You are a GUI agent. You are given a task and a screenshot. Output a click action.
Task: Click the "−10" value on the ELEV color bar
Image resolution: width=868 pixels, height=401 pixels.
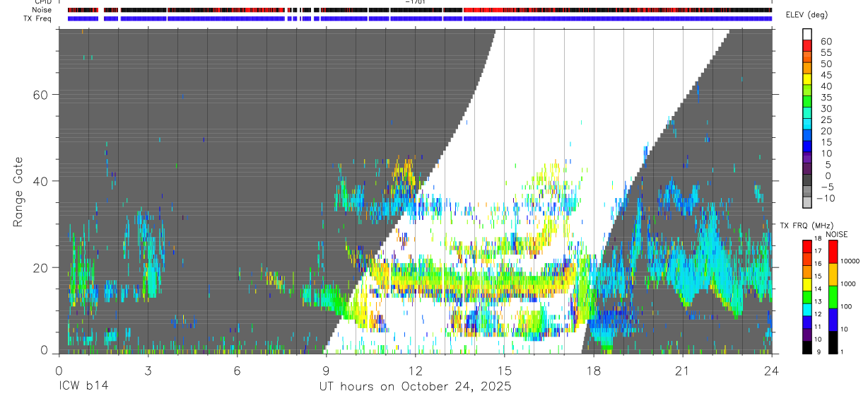(x=826, y=199)
